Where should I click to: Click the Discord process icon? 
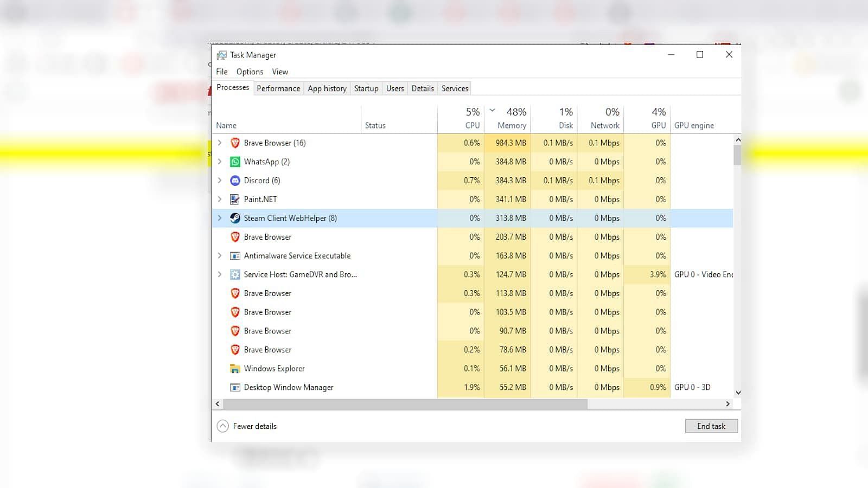[x=235, y=181]
